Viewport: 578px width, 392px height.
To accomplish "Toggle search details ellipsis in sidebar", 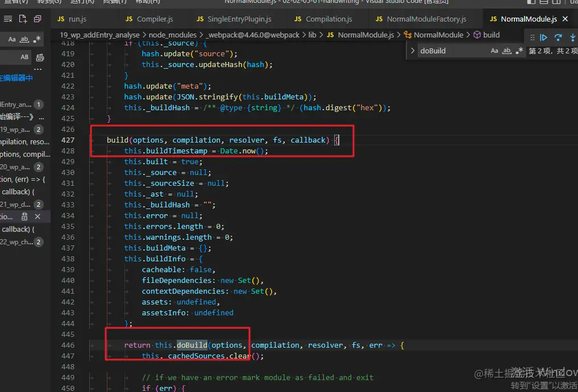I will (x=38, y=69).
